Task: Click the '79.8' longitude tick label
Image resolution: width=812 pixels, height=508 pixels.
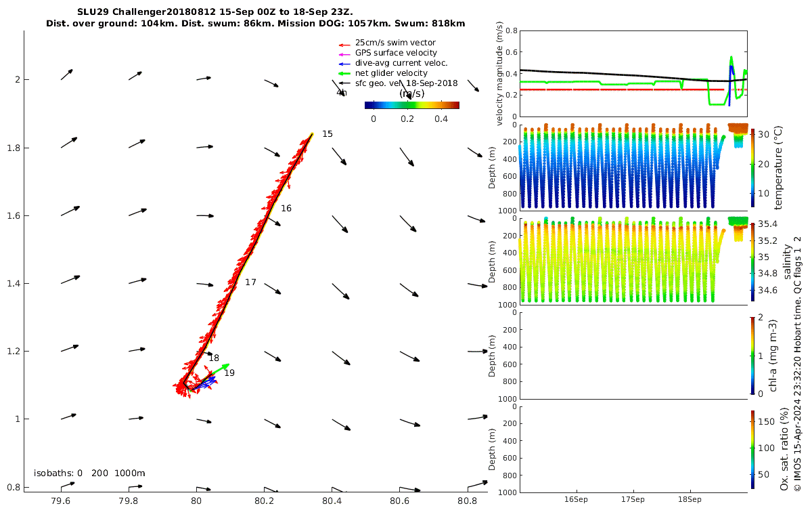Action: [x=129, y=501]
